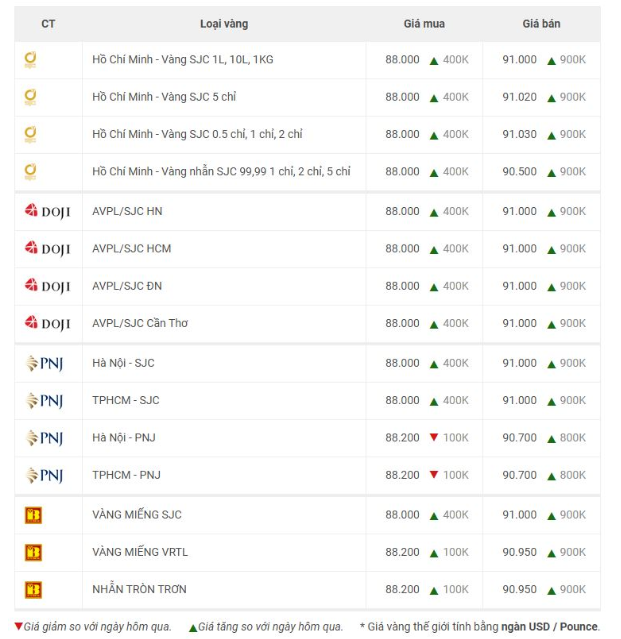Click red down arrow in TPHCM - PNJ buy price
Viewport: 621px width, 639px height.
(434, 474)
